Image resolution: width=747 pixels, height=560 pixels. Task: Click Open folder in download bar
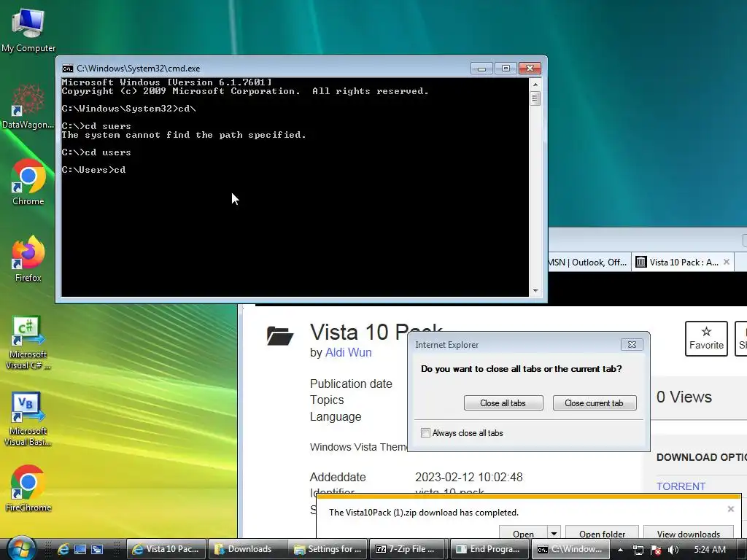pyautogui.click(x=602, y=534)
